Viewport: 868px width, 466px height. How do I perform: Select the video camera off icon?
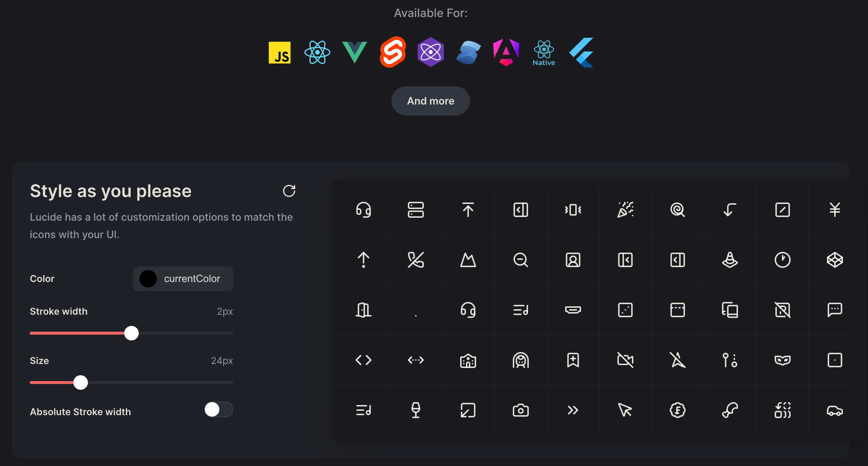point(625,360)
